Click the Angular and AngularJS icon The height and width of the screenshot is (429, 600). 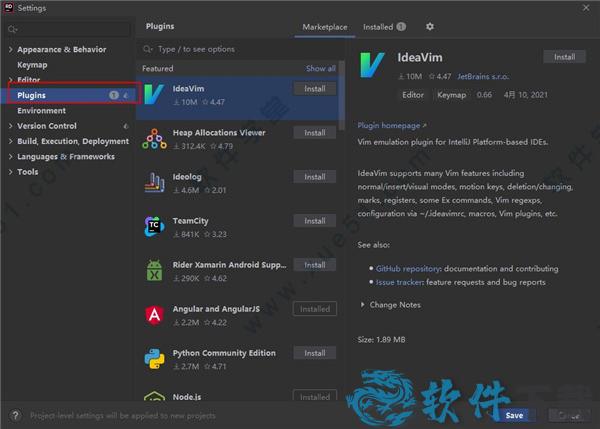click(154, 314)
